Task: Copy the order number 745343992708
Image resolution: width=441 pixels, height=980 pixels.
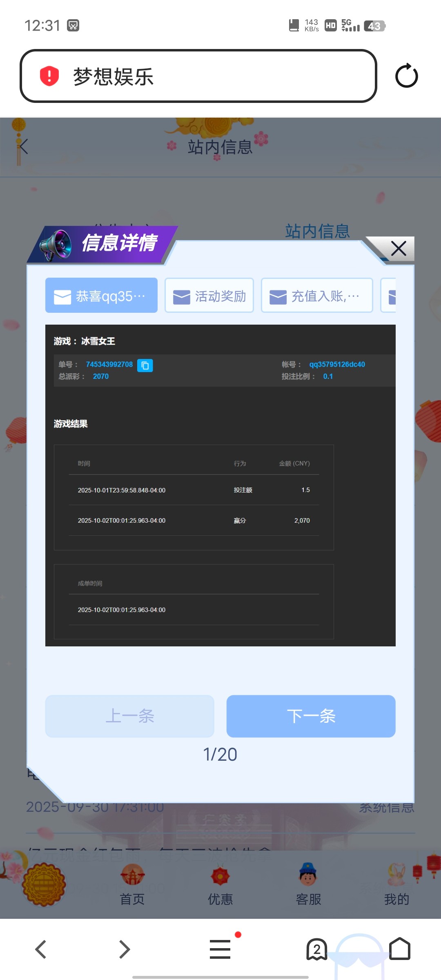Action: tap(145, 365)
